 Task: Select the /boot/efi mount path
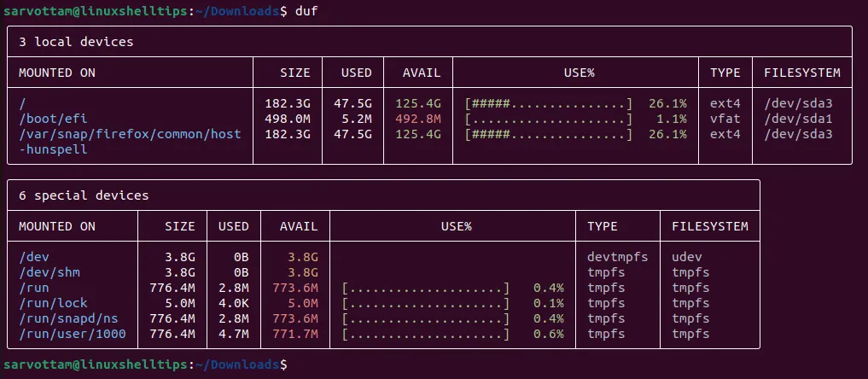pyautogui.click(x=54, y=119)
